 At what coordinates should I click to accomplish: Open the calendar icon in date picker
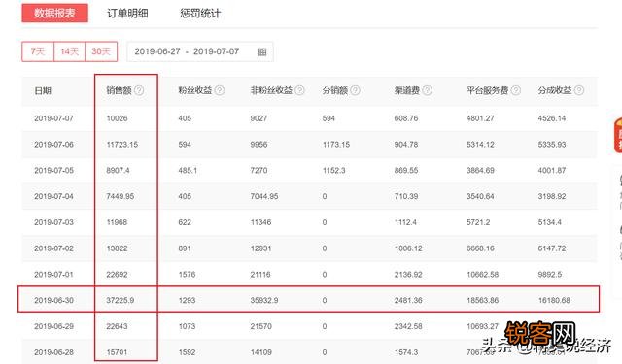261,51
